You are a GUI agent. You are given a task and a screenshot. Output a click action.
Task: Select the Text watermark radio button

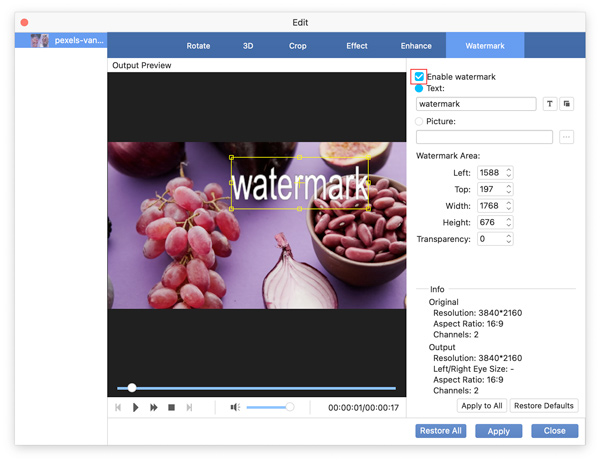pyautogui.click(x=419, y=89)
